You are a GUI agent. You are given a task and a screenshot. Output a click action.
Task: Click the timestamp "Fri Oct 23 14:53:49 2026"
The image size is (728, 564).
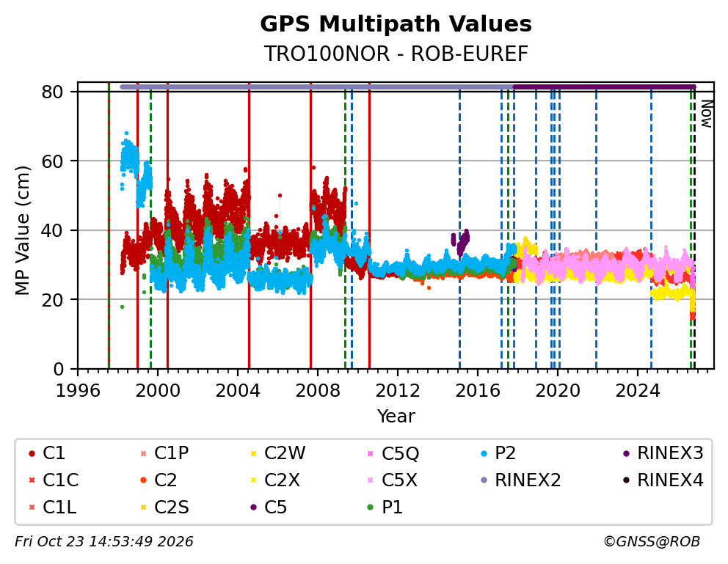(104, 541)
